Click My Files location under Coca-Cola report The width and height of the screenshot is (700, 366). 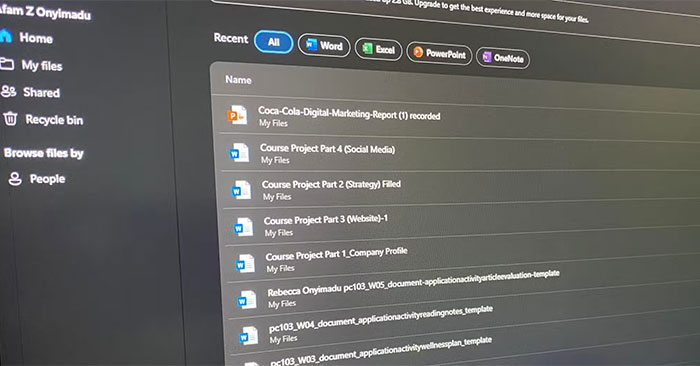tap(273, 123)
